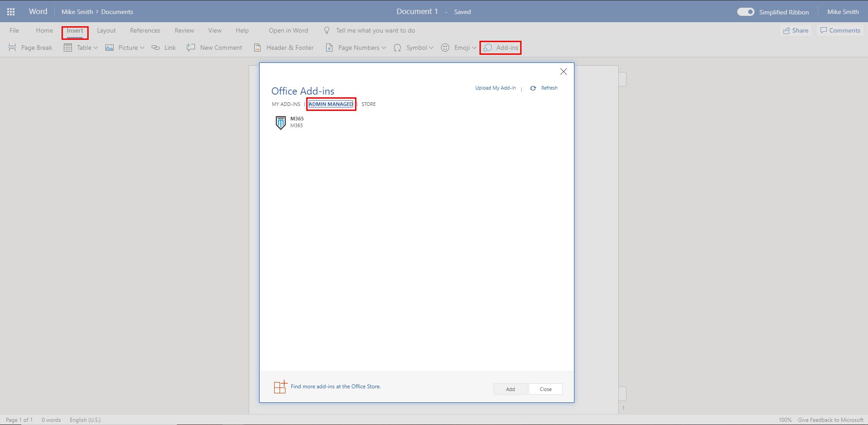Viewport: 868px width, 425px height.
Task: Add a New Comment
Action: click(x=214, y=48)
